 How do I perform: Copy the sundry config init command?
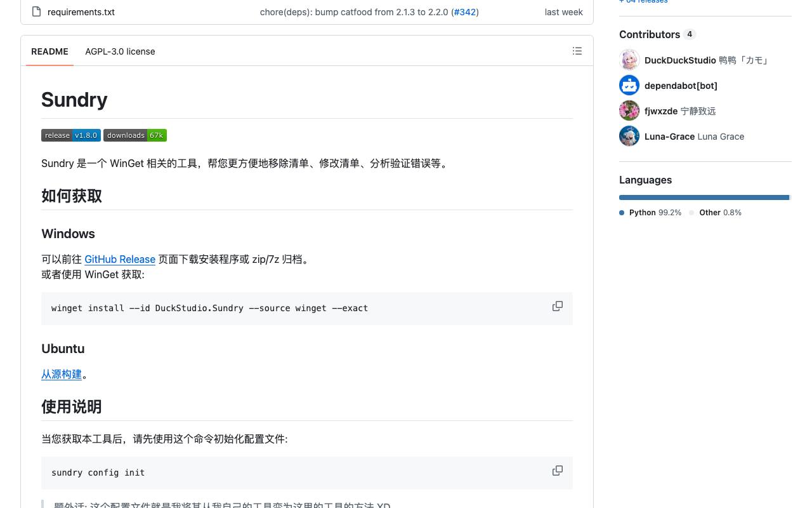click(x=558, y=471)
